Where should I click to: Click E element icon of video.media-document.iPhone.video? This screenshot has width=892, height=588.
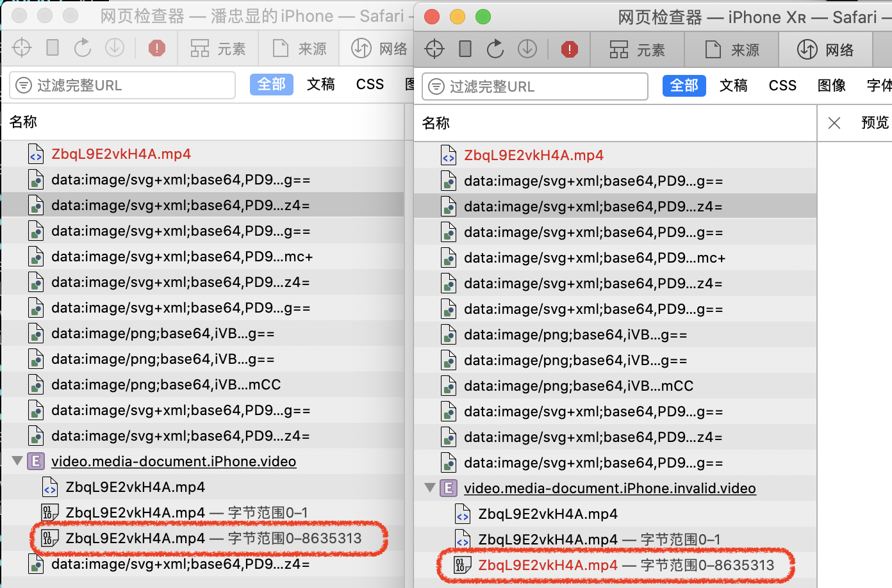pyautogui.click(x=36, y=461)
